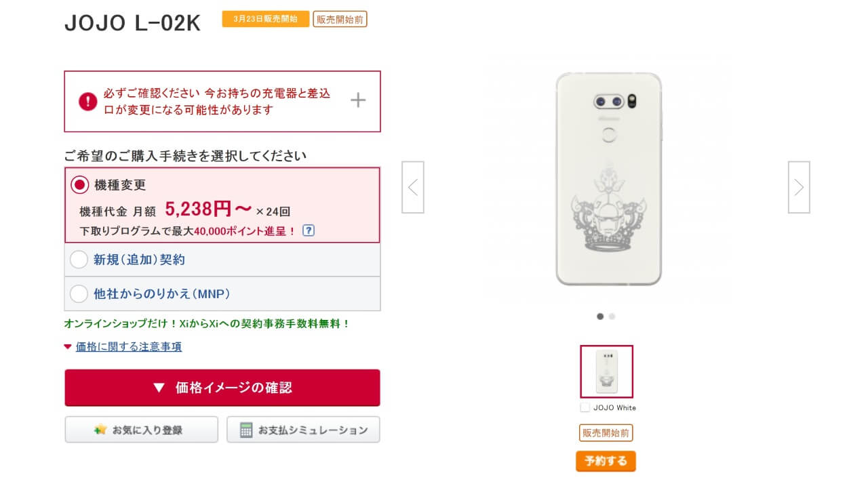Viewport: 868px width, 488px height.
Task: Select the 新規(追加)契約 radio option
Action: click(x=79, y=260)
